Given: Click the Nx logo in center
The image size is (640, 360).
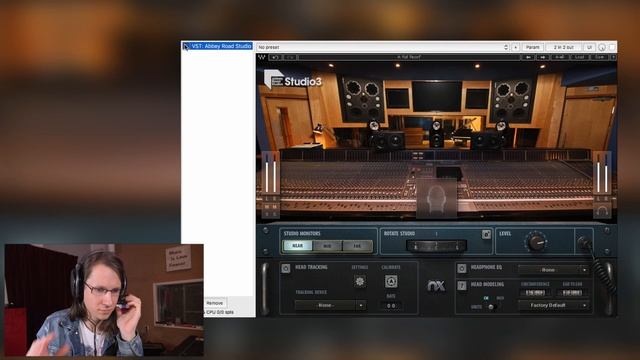Looking at the screenshot, I should (x=436, y=286).
